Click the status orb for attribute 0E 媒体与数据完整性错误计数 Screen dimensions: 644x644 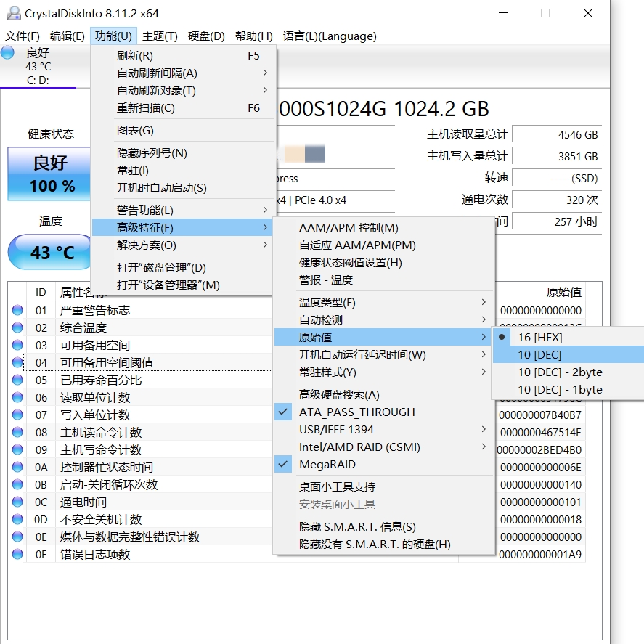[x=17, y=537]
